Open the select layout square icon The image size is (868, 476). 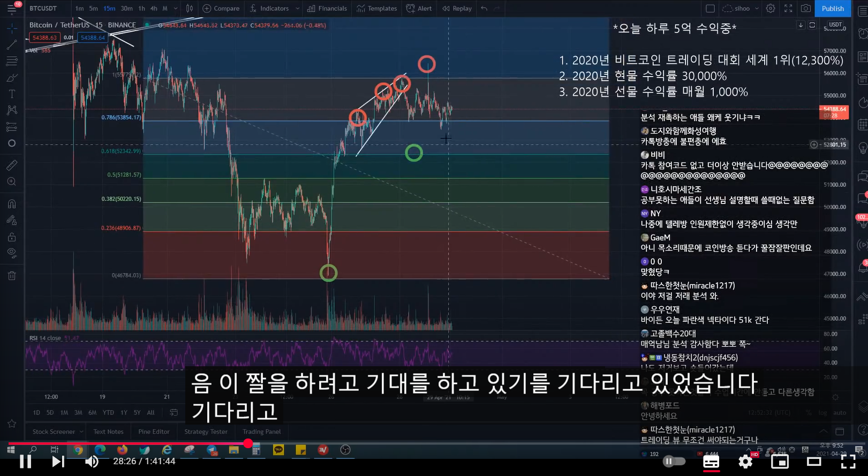(710, 9)
